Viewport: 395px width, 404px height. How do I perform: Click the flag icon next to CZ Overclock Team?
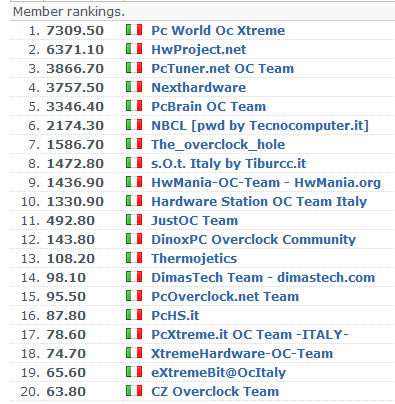134,391
